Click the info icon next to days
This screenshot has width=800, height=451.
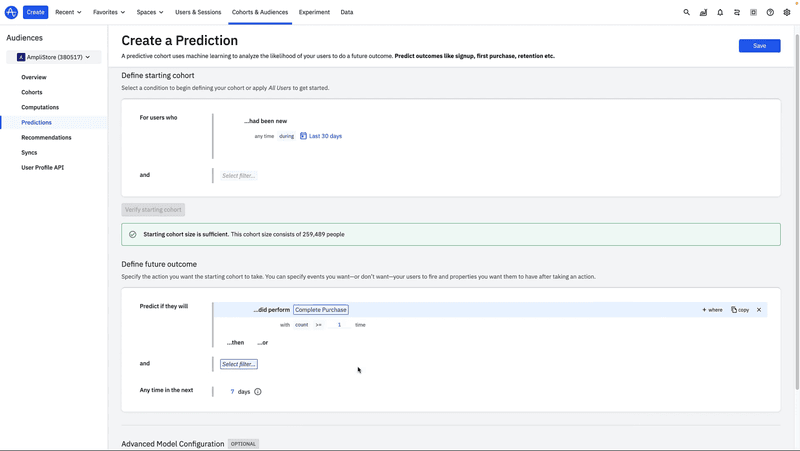[x=258, y=392]
